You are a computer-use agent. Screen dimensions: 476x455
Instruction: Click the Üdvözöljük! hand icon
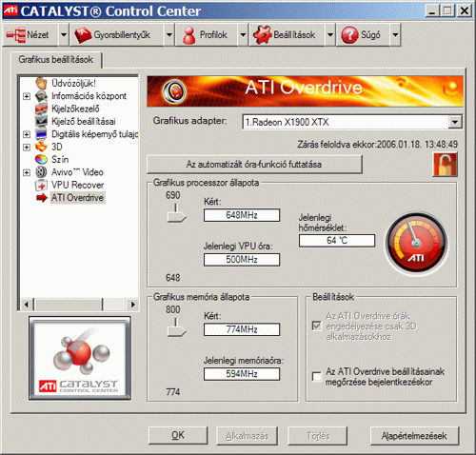coord(41,83)
